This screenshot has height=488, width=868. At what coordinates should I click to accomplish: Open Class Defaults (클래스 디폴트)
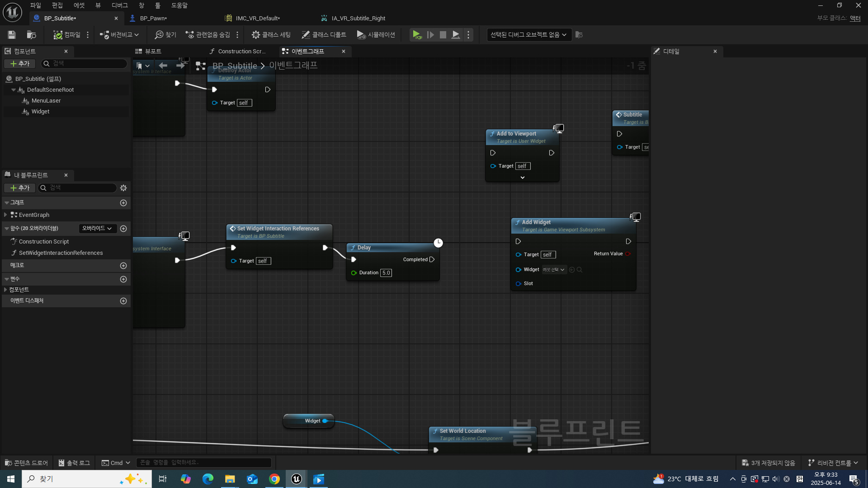pyautogui.click(x=324, y=35)
